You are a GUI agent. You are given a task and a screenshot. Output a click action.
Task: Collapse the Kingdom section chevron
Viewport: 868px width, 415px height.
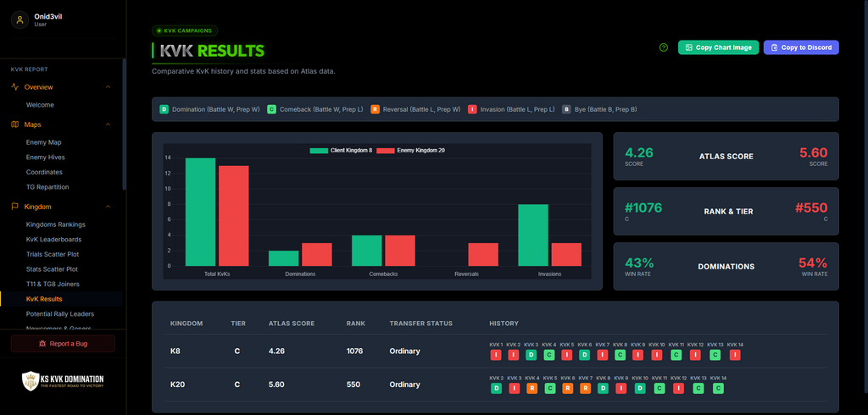click(108, 207)
